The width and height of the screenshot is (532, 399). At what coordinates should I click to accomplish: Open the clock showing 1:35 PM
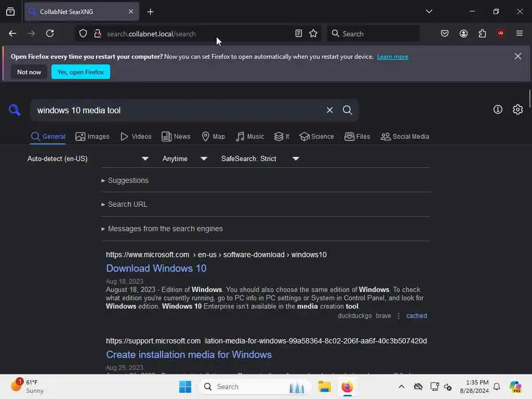point(474,387)
